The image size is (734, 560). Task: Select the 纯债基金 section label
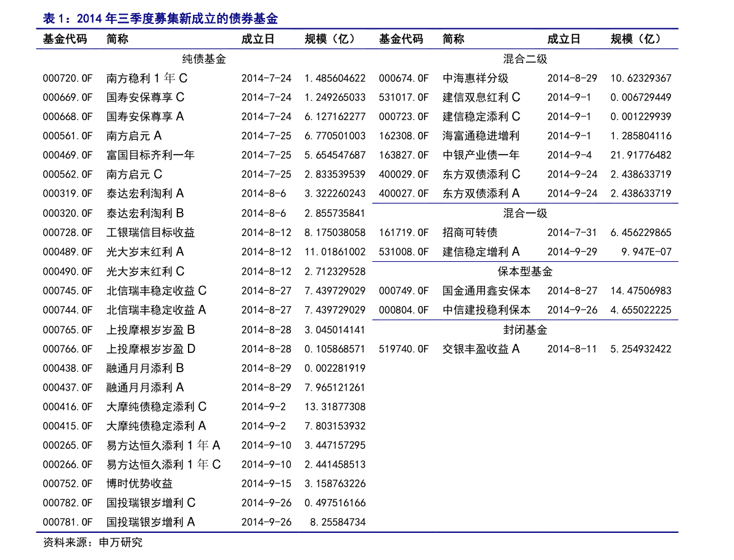[203, 59]
